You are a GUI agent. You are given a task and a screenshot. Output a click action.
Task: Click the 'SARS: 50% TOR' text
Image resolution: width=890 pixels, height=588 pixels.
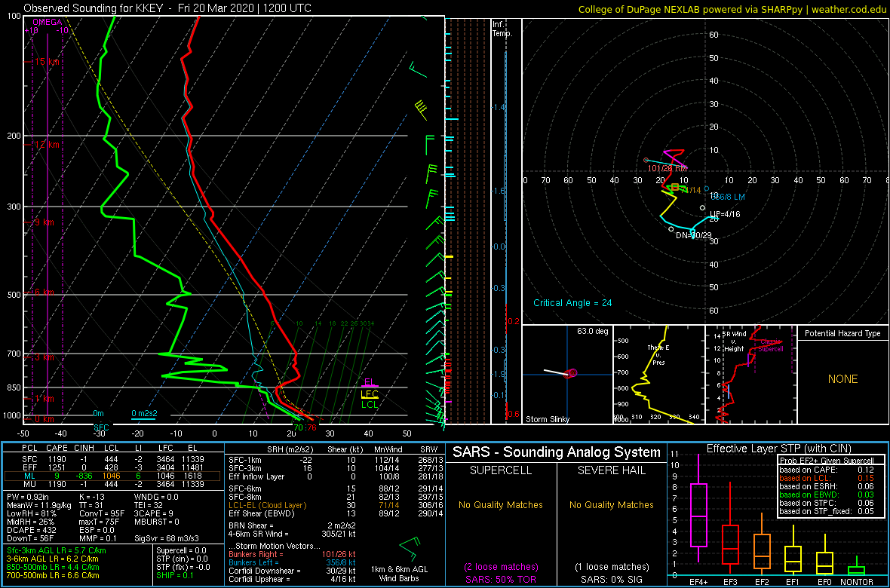tap(499, 578)
